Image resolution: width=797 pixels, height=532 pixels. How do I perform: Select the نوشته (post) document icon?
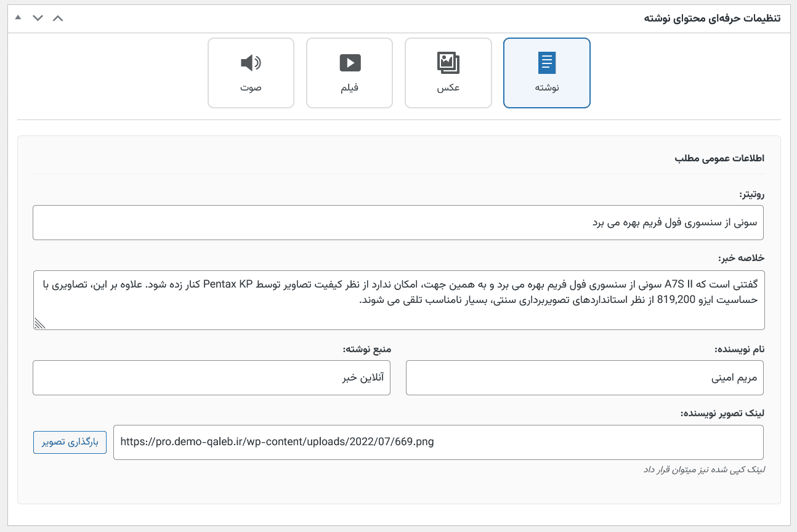coord(547,63)
